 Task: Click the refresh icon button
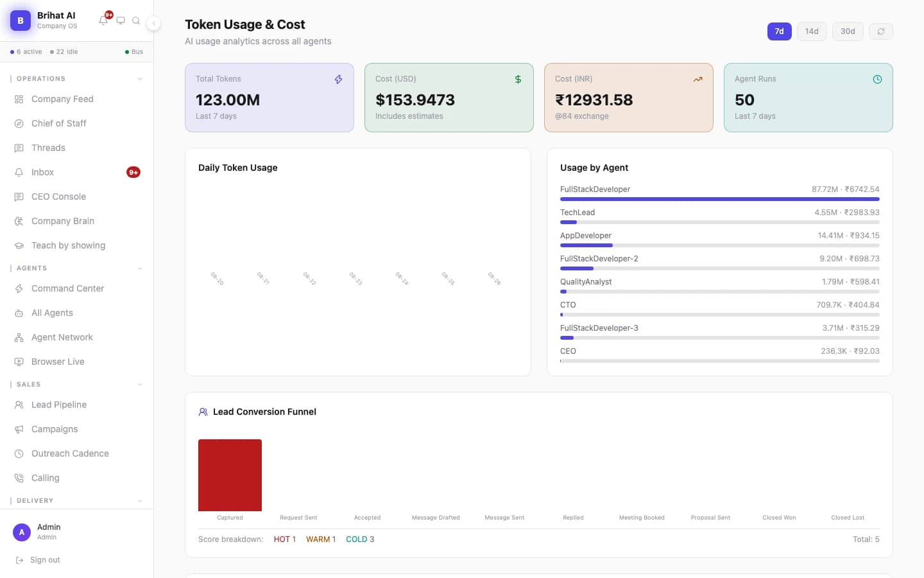coord(881,31)
